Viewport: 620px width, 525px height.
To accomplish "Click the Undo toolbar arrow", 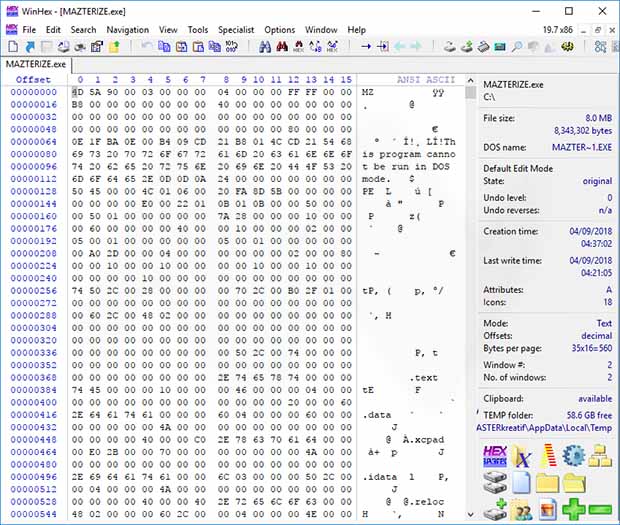I will coord(147,47).
